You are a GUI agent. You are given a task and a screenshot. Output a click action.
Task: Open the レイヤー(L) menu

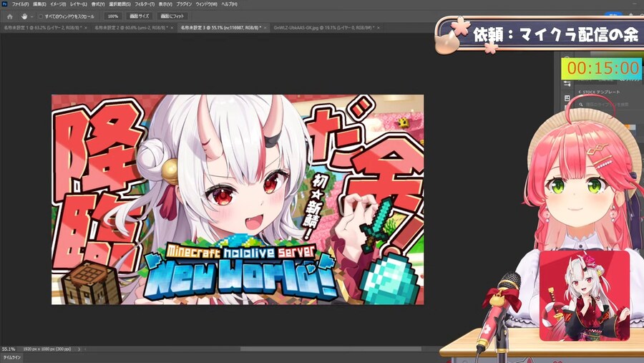[x=79, y=4]
